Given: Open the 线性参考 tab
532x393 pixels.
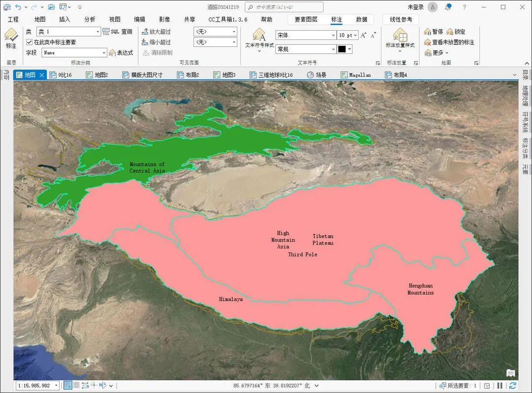Looking at the screenshot, I should (401, 19).
